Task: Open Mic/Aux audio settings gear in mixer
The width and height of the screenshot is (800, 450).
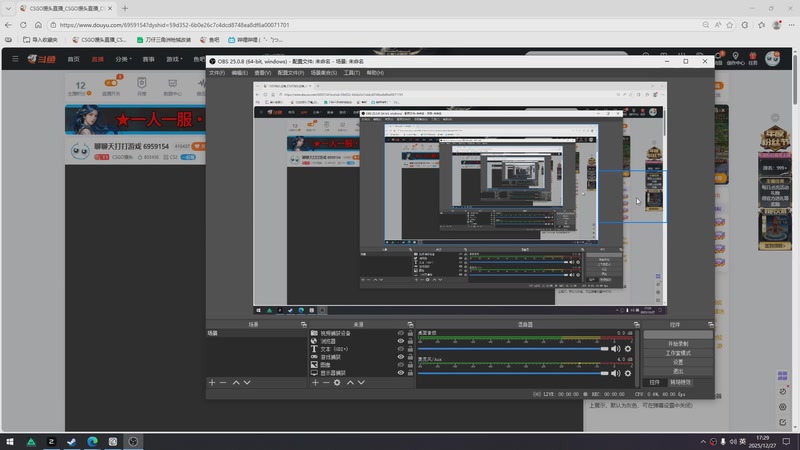Action: (628, 373)
